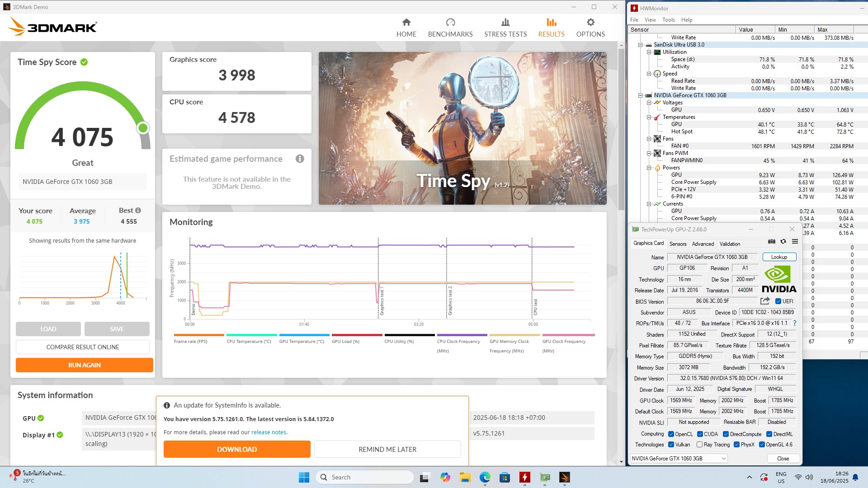868x488 pixels.
Task: Collapse the SanDisk Ultra USB 3.0 node
Action: (x=641, y=45)
